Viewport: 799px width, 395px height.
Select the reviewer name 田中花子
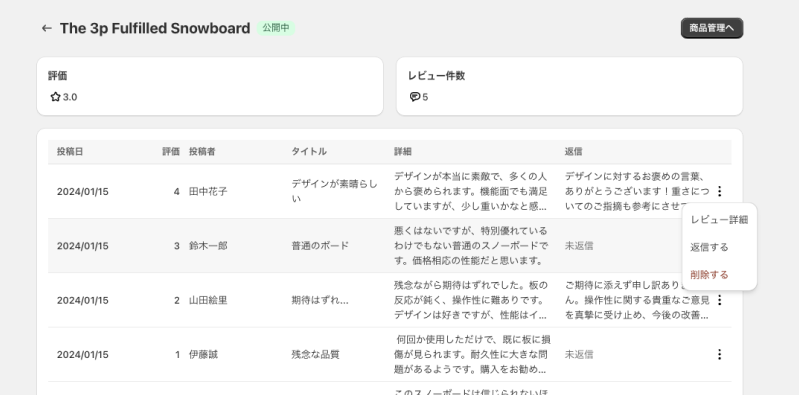[208, 192]
